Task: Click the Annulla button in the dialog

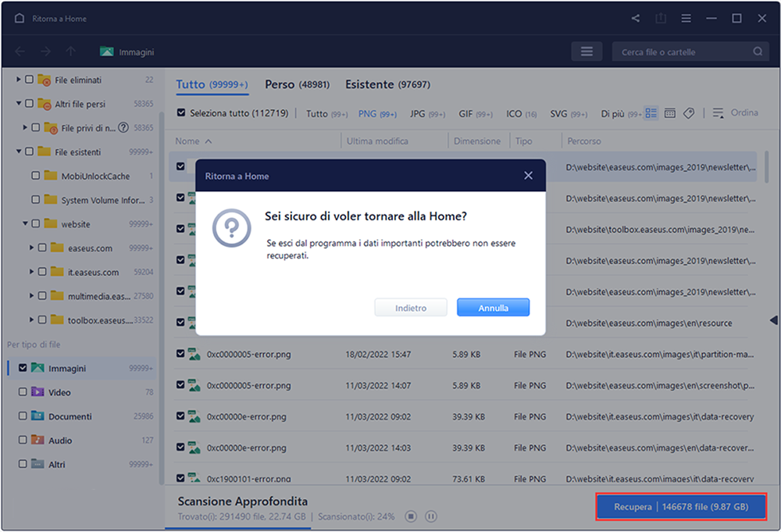Action: 493,308
